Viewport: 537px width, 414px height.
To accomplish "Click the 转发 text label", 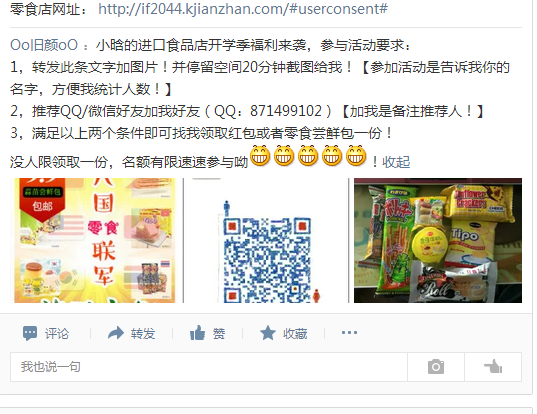I will point(143,333).
